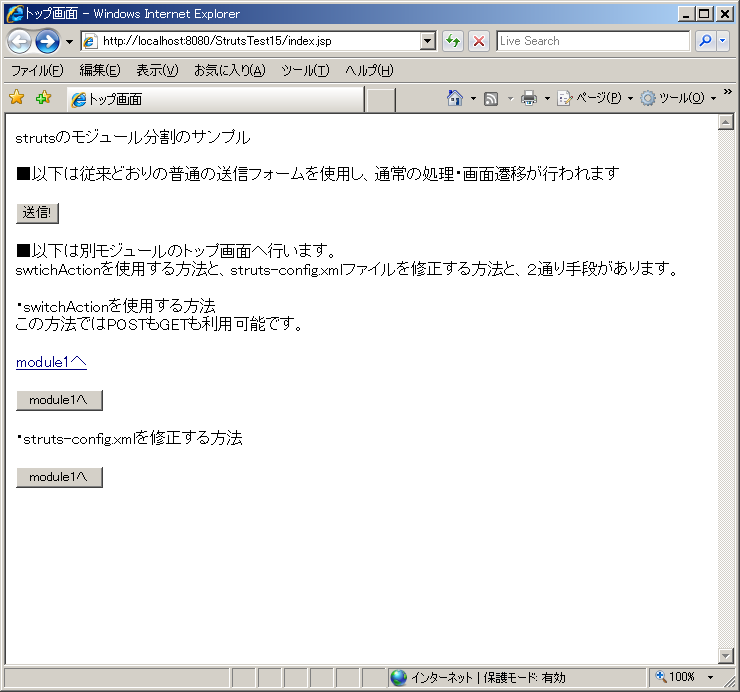Open the ツール(O) toolbar menu

click(678, 98)
